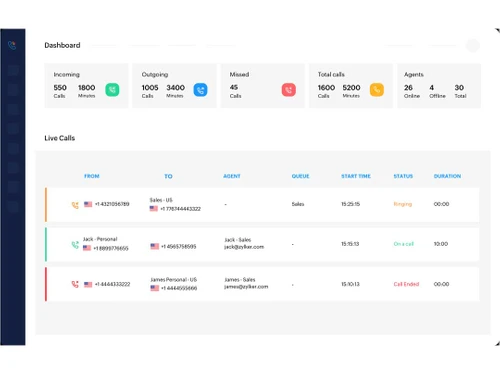Click the James Personal - US label
Image resolution: width=500 pixels, height=375 pixels.
point(173,280)
